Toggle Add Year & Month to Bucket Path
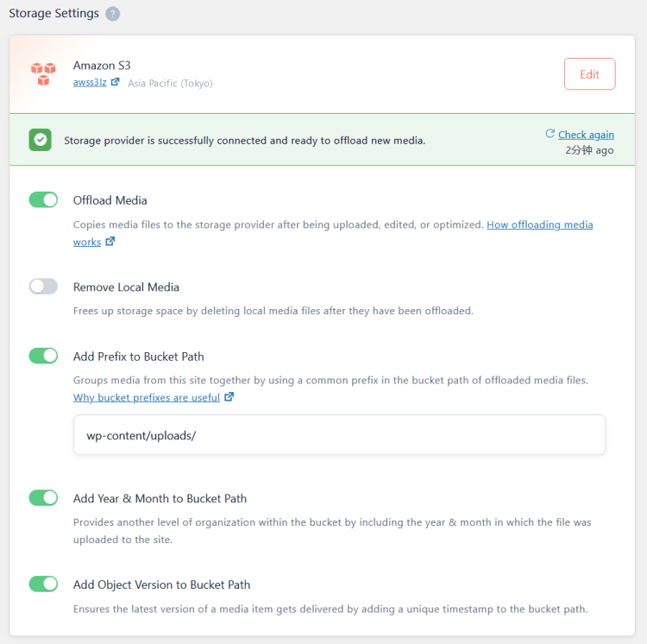This screenshot has height=644, width=647. [43, 498]
